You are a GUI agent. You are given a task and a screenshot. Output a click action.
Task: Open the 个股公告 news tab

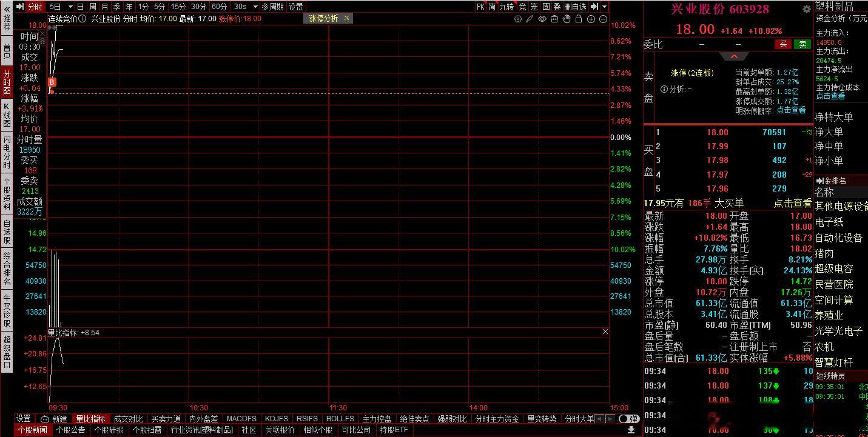[x=70, y=430]
